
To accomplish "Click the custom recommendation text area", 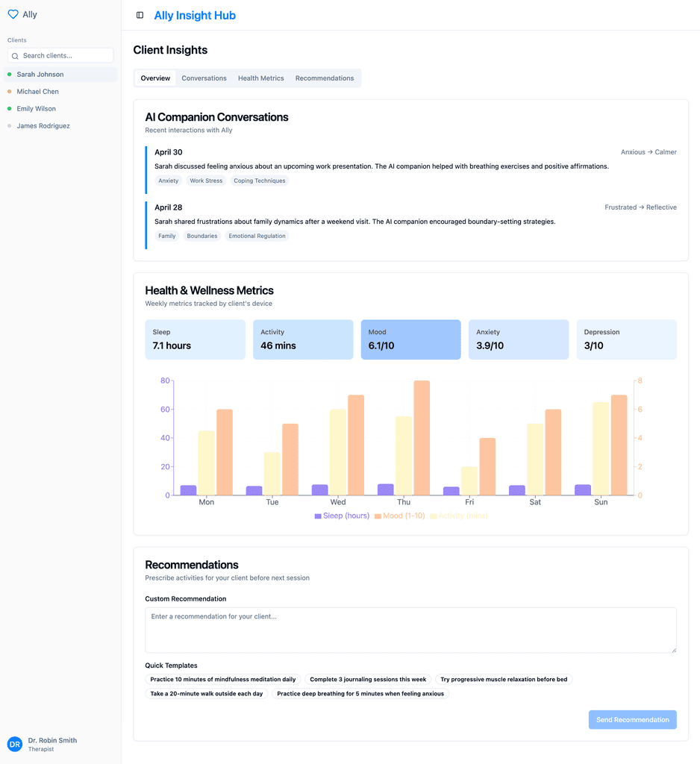I will (411, 630).
